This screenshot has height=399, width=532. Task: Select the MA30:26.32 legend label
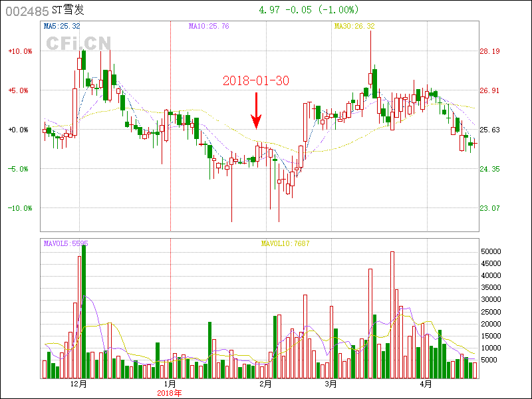[x=354, y=27]
